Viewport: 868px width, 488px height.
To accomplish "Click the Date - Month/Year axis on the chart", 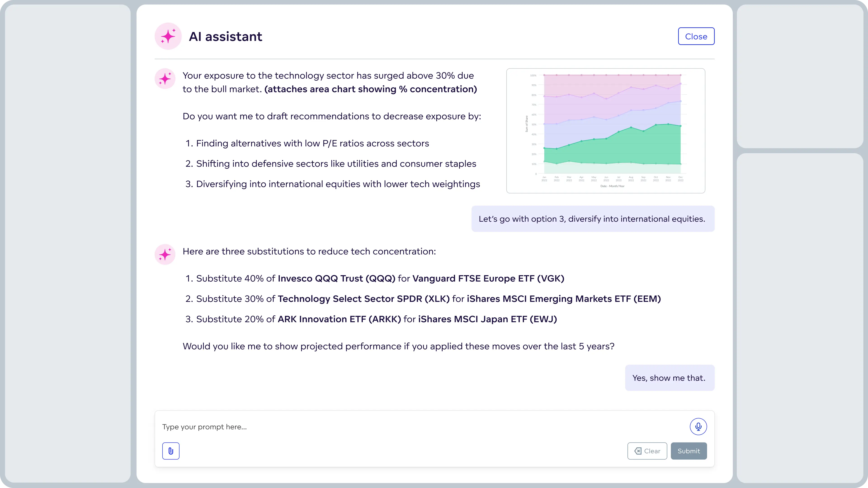I will [613, 185].
